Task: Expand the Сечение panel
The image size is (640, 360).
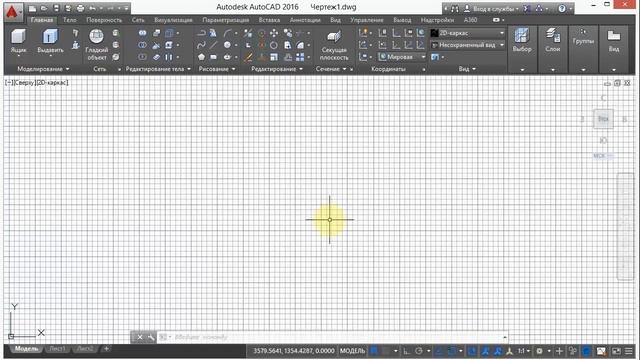Action: point(331,69)
